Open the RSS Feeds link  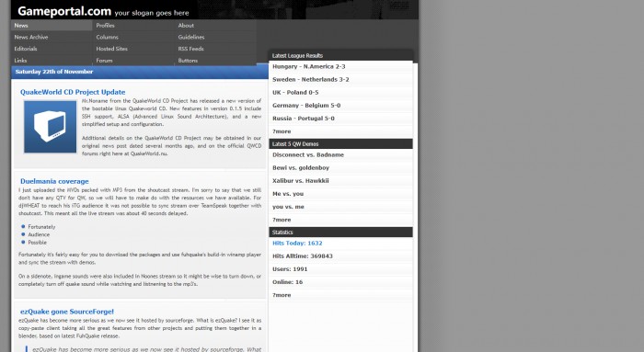pyautogui.click(x=191, y=49)
